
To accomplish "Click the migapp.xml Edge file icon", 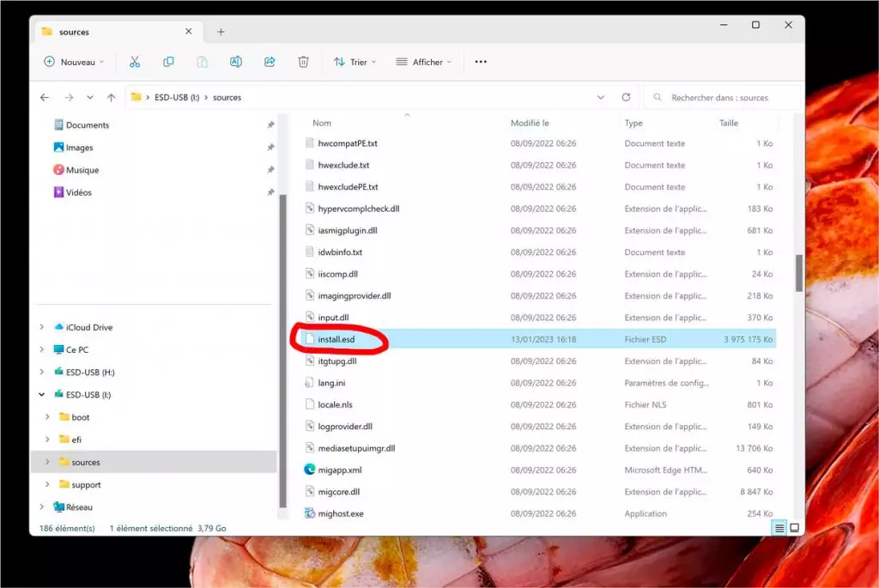I will pos(309,470).
